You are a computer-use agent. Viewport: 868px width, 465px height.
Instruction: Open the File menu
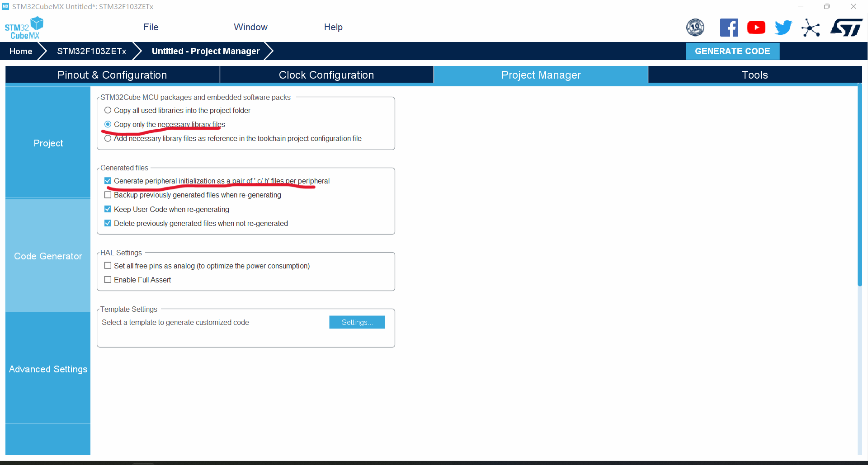pyautogui.click(x=151, y=27)
